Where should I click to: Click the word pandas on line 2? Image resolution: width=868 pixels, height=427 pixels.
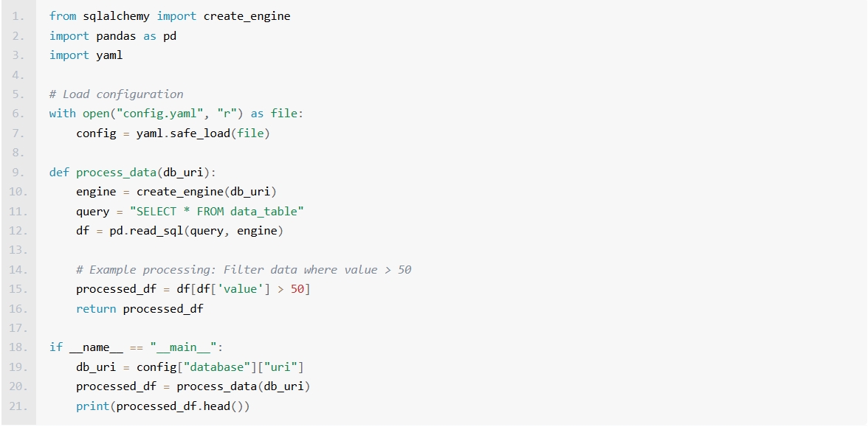coord(117,36)
